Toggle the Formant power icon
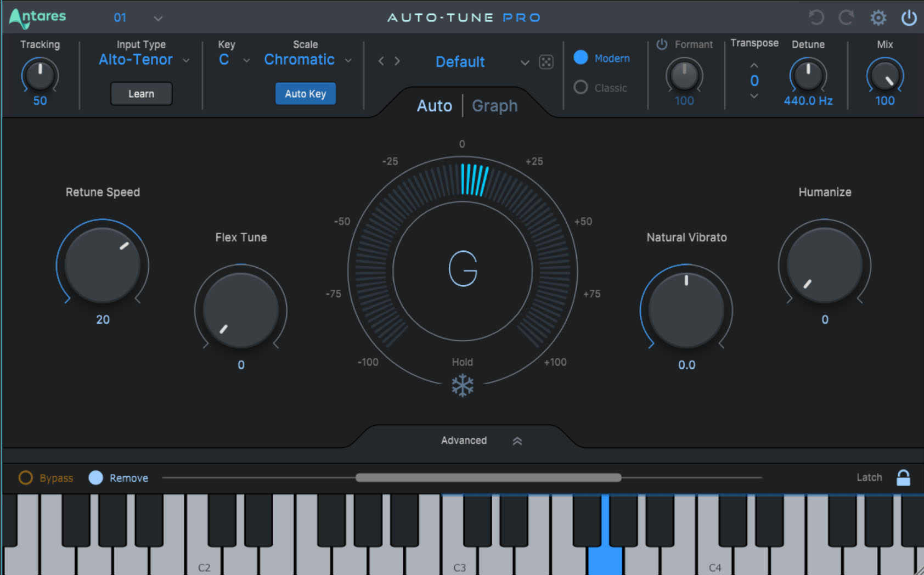Viewport: 924px width, 575px height. (x=662, y=44)
